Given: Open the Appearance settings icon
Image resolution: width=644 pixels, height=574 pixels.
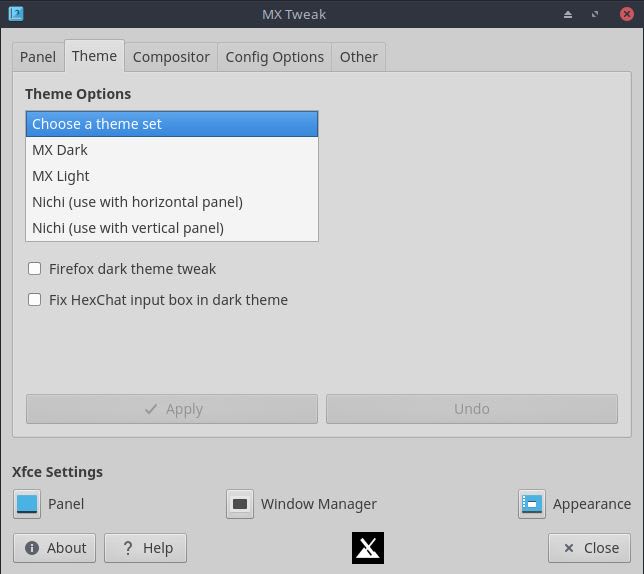Looking at the screenshot, I should (x=532, y=504).
